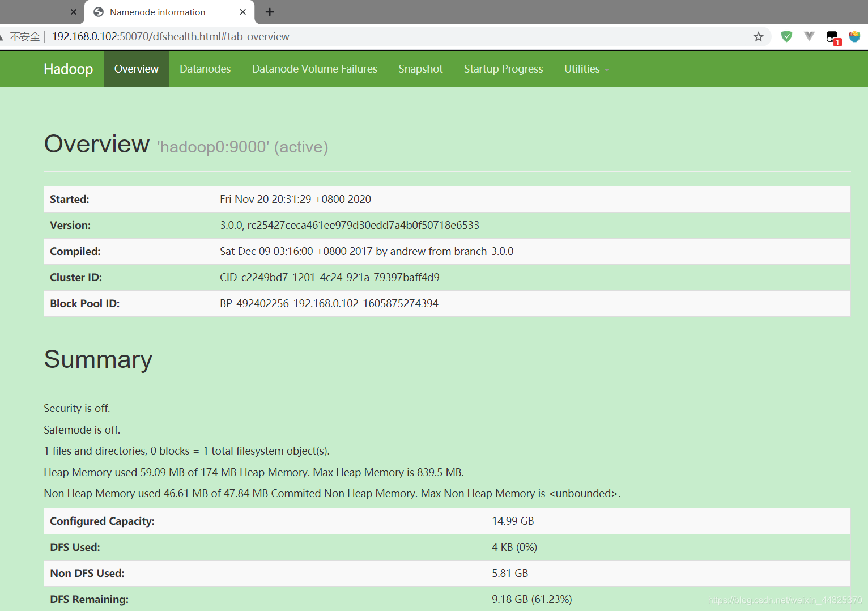868x611 pixels.
Task: Click the bookmark star icon
Action: tap(758, 37)
